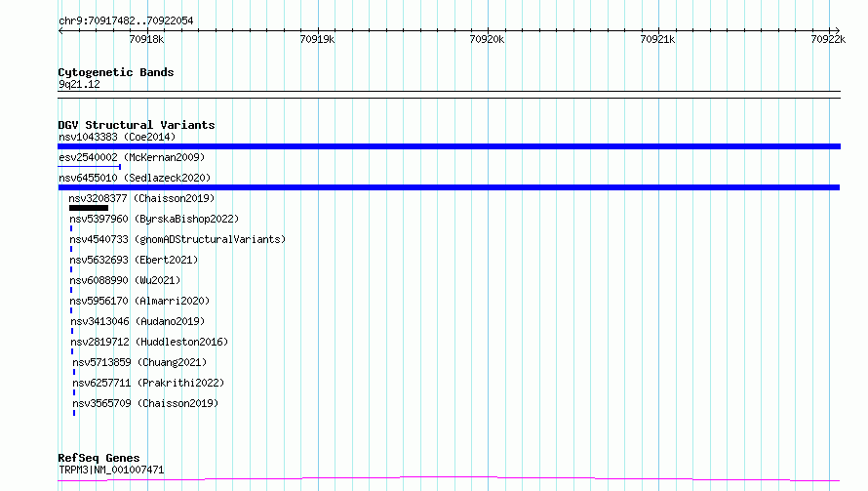This screenshot has width=868, height=491.
Task: Click the 70918k ruler position label
Action: tap(146, 39)
